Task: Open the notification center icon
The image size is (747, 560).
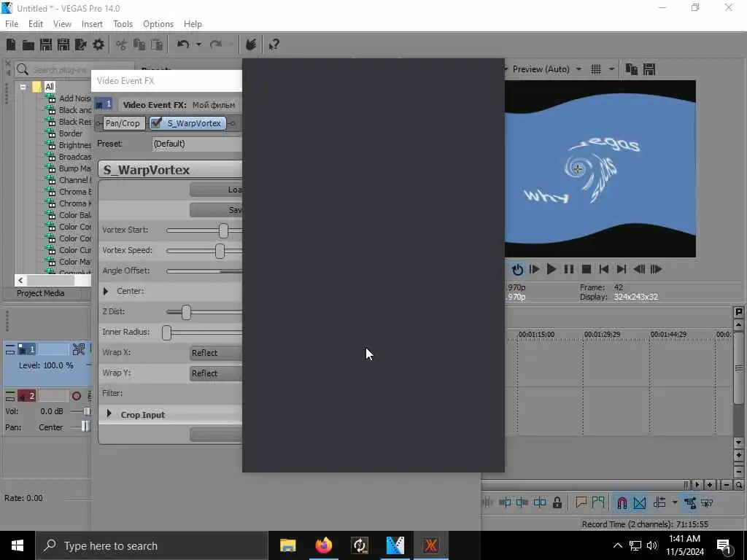Action: click(724, 545)
